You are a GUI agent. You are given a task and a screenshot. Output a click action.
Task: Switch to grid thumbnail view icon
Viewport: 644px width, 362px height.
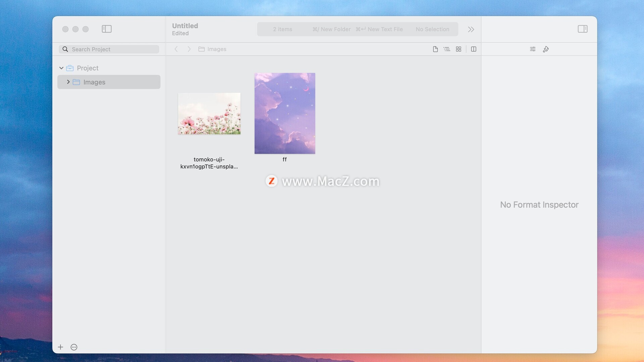(x=459, y=49)
